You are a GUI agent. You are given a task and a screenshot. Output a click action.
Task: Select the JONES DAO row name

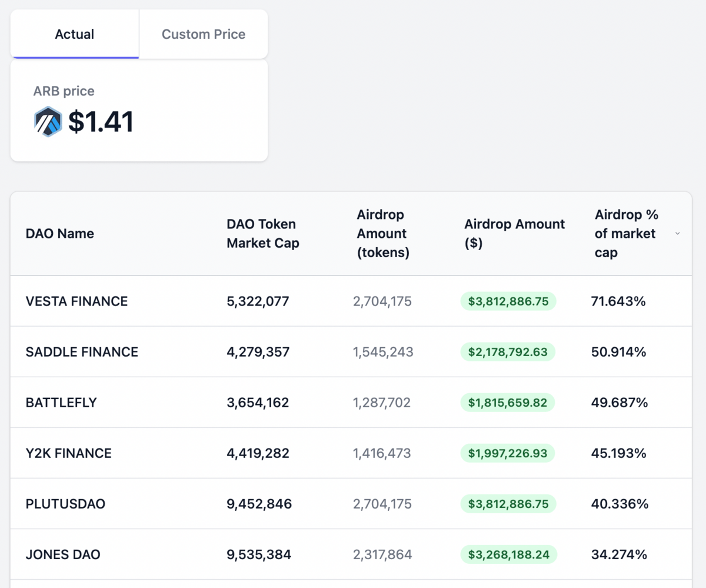[x=63, y=554]
